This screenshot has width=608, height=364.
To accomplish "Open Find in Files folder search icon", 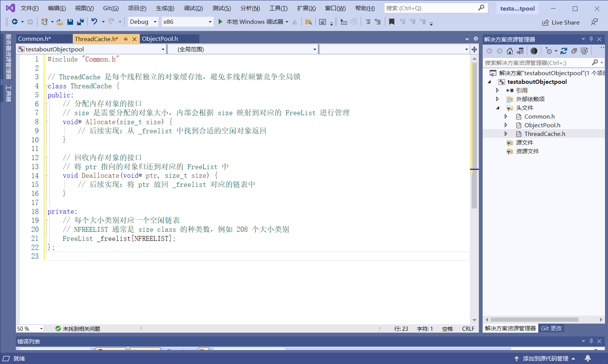I will [x=309, y=22].
